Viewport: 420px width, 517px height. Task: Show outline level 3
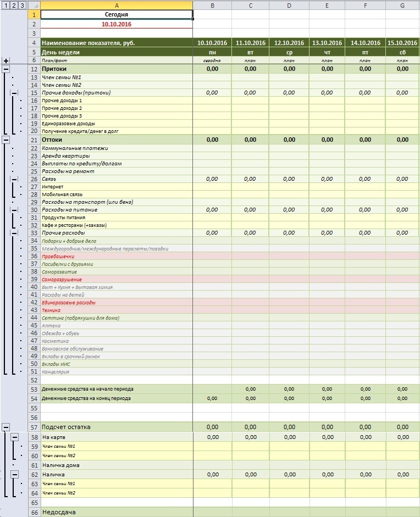tap(22, 5)
